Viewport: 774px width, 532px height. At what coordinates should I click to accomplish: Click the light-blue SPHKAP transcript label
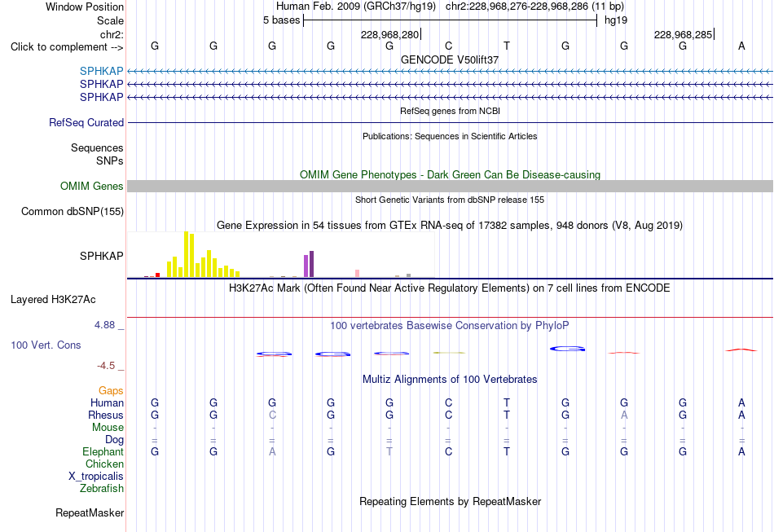pyautogui.click(x=101, y=71)
